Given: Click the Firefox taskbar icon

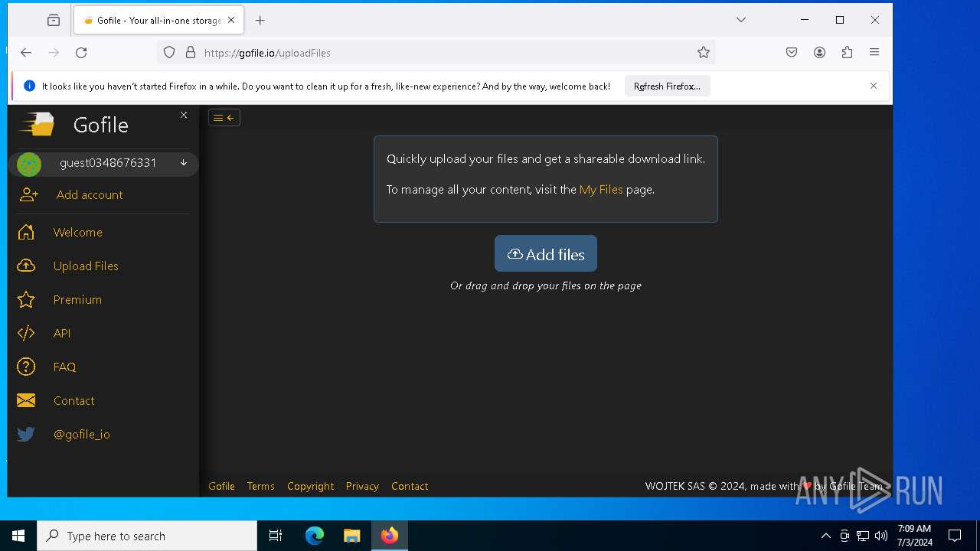Looking at the screenshot, I should click(x=390, y=536).
